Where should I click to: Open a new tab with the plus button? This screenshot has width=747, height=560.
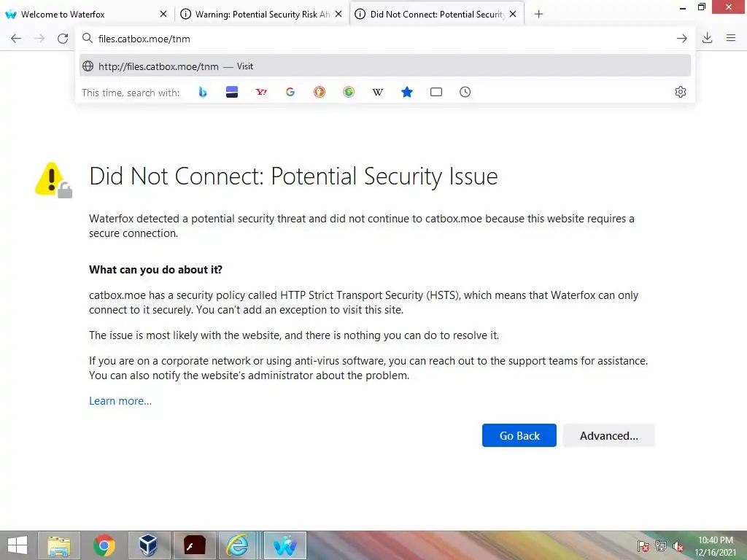pyautogui.click(x=538, y=14)
